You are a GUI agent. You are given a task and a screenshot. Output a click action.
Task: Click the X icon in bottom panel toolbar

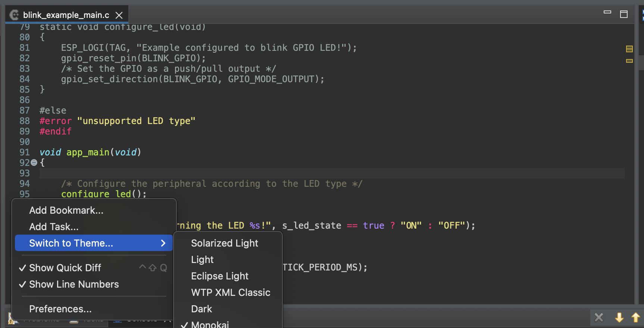pyautogui.click(x=599, y=318)
